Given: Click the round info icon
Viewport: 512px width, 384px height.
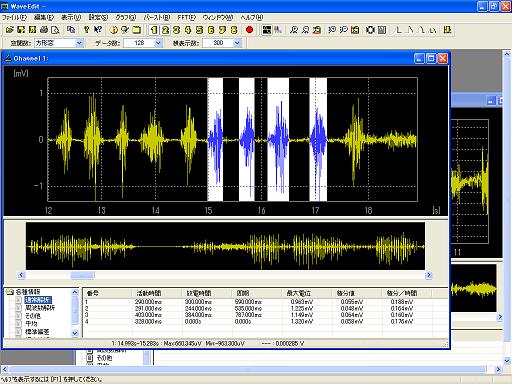Looking at the screenshot, I should (114, 30).
